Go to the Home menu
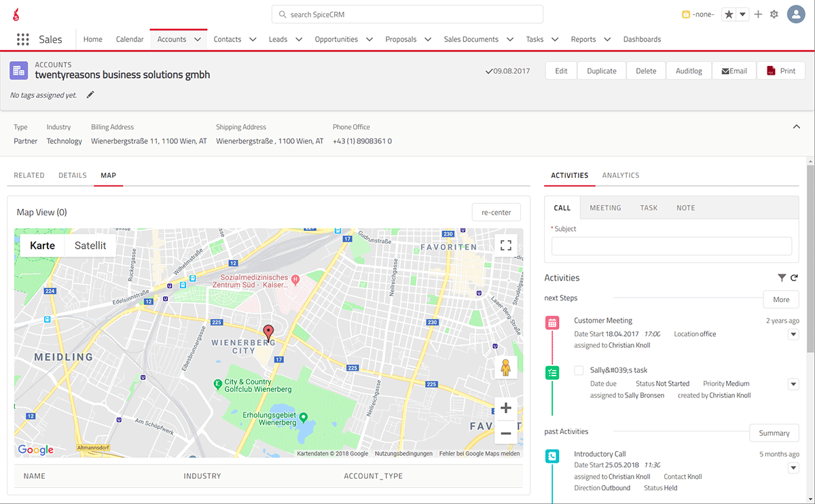Image resolution: width=815 pixels, height=504 pixels. pyautogui.click(x=93, y=39)
